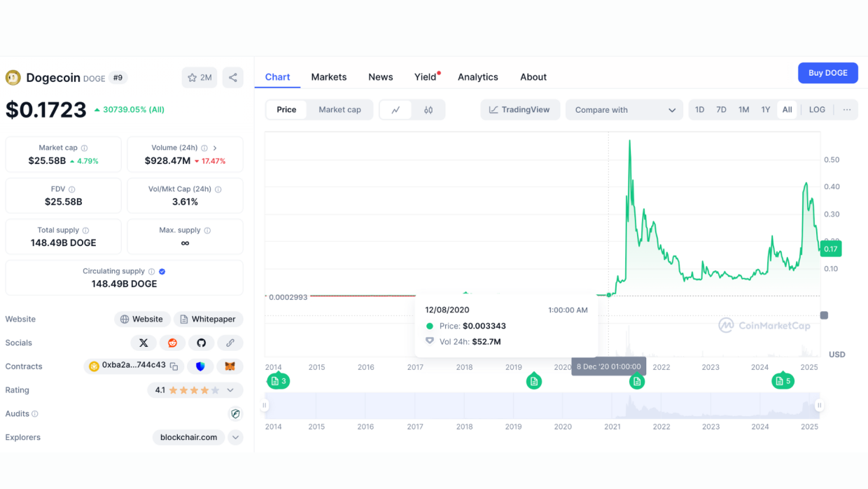The image size is (868, 489).
Task: Expand Volume (24h) arrow
Action: (215, 149)
